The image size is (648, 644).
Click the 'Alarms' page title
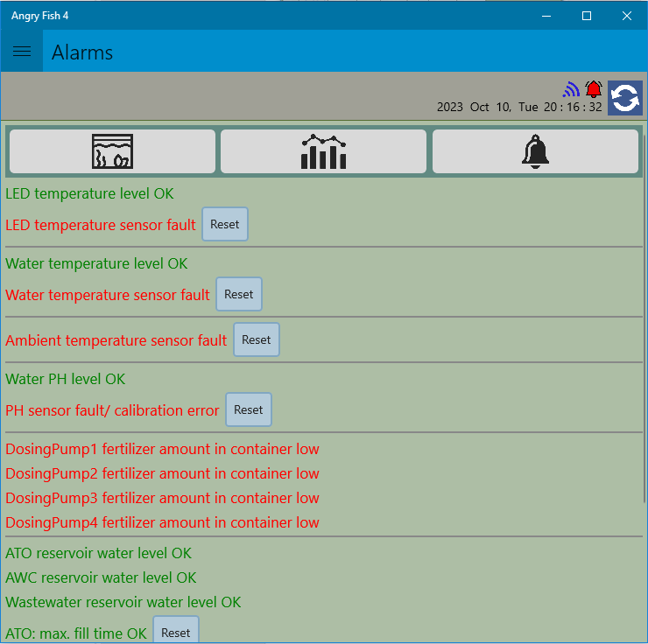click(82, 52)
